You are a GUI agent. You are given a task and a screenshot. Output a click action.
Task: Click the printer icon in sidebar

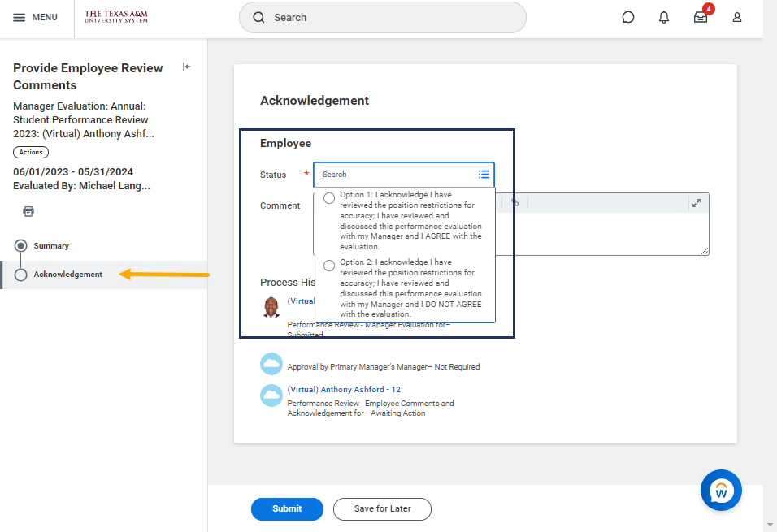28,211
